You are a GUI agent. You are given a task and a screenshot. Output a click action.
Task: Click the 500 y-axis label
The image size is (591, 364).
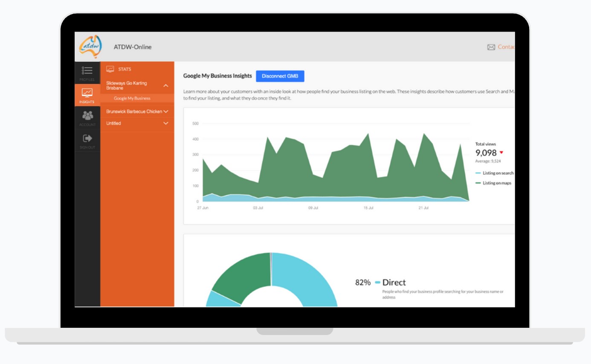pos(196,124)
